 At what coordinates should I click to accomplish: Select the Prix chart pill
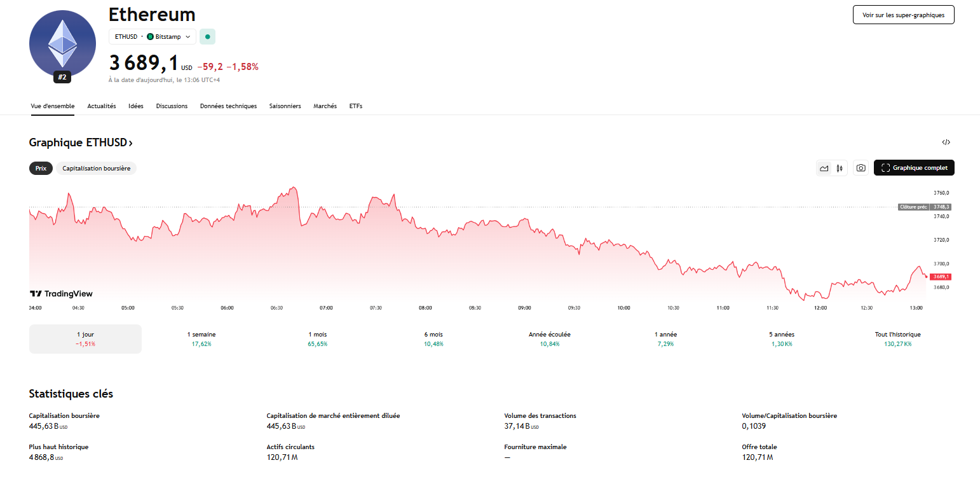(x=41, y=169)
